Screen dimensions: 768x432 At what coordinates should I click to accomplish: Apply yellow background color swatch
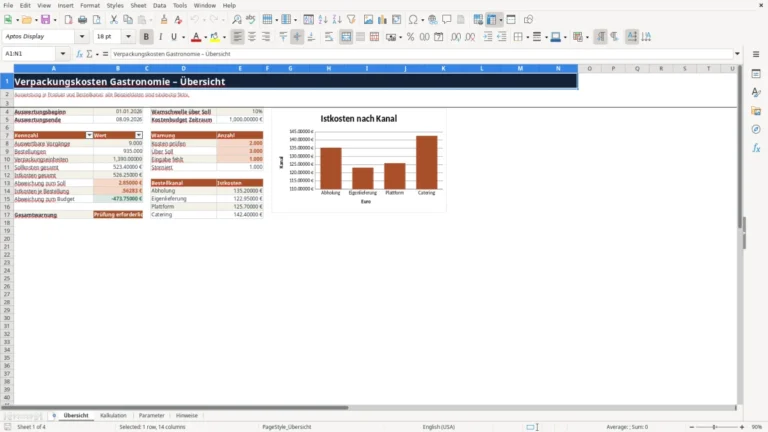click(215, 37)
